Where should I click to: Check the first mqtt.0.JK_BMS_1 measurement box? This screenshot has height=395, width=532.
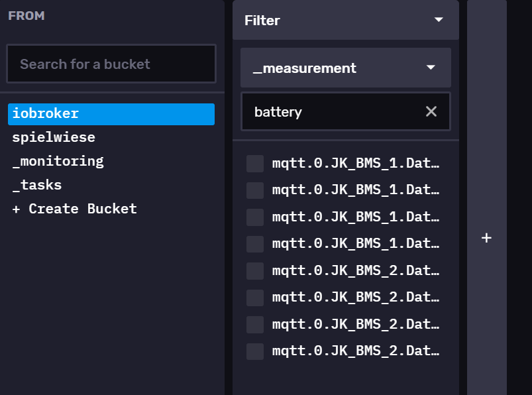pyautogui.click(x=255, y=164)
